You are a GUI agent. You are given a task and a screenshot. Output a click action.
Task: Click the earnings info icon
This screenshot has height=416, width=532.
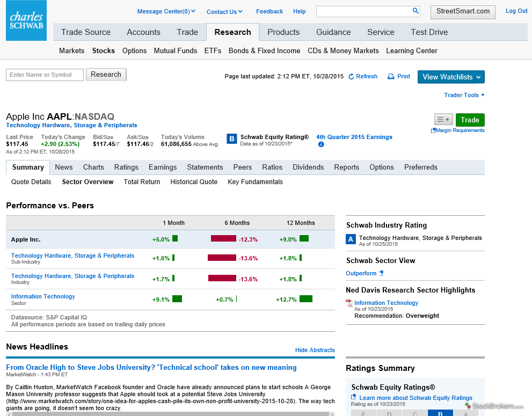(x=321, y=144)
